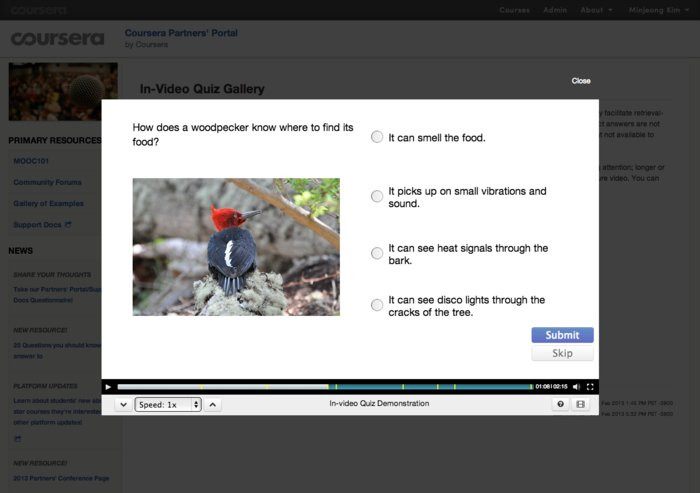
Task: Enter fullscreen video mode
Action: 590,387
